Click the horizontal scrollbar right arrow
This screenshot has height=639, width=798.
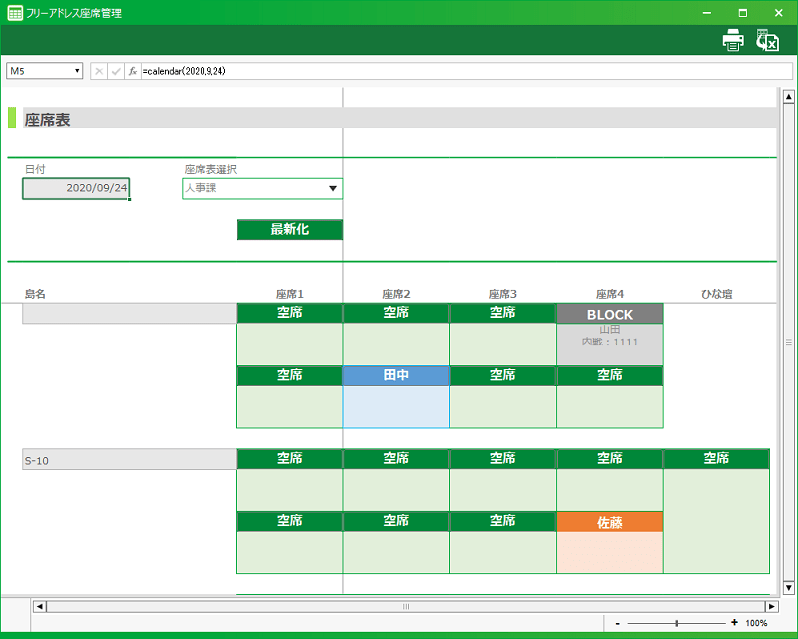771,606
